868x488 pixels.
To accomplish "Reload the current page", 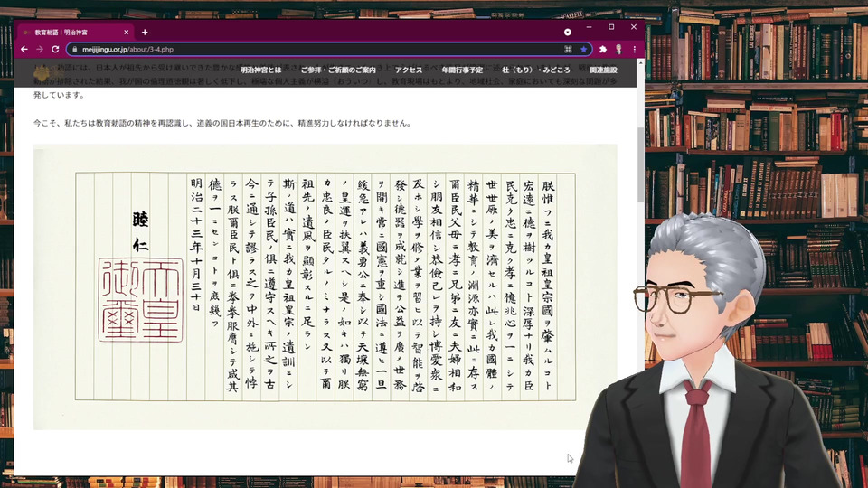I will 55,49.
